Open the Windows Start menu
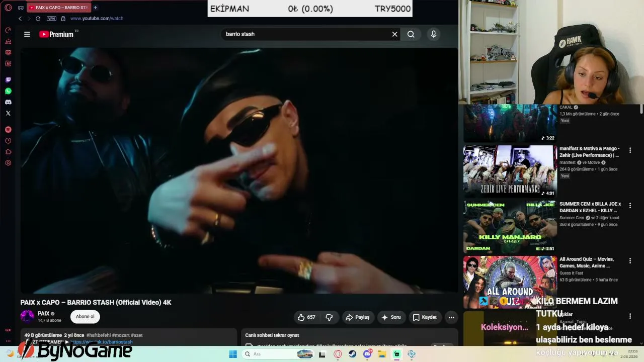The height and width of the screenshot is (362, 644). [233, 354]
